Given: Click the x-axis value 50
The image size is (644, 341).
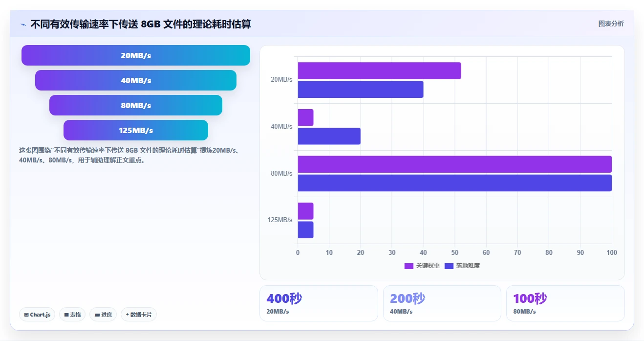Looking at the screenshot, I should coord(455,253).
